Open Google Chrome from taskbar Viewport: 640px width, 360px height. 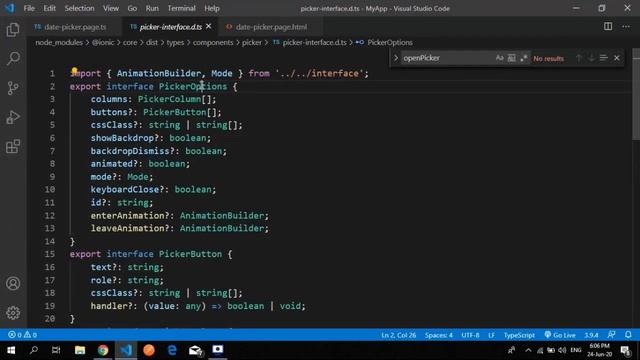click(x=103, y=350)
